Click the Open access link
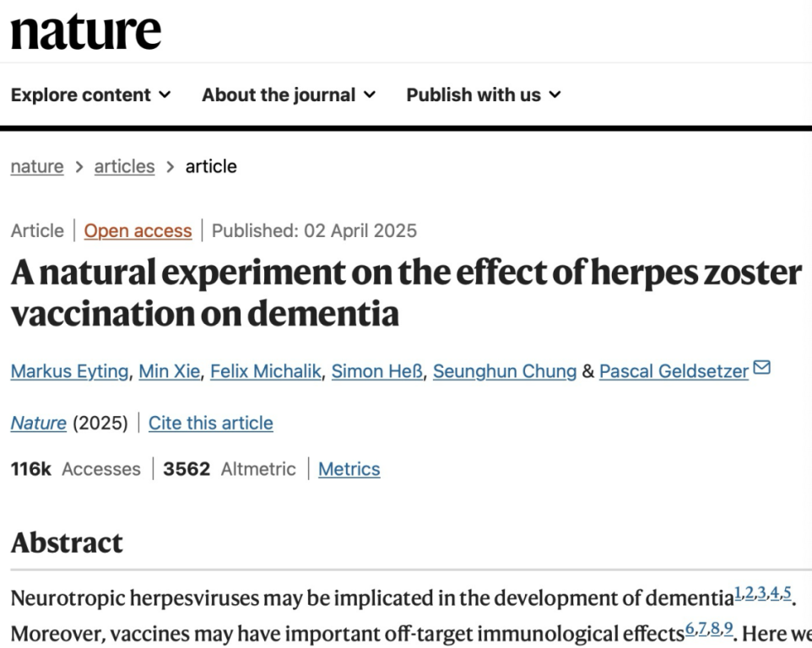812x648 pixels. [x=138, y=231]
